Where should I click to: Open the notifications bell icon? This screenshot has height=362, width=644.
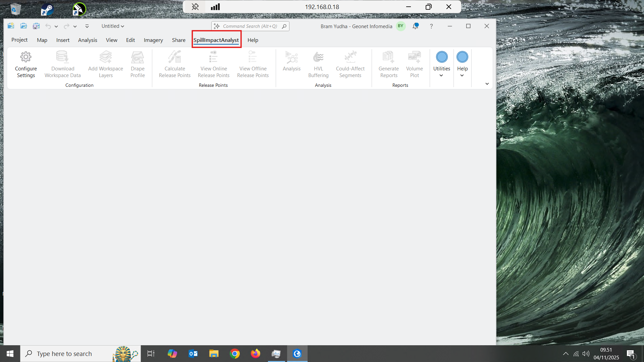click(416, 26)
